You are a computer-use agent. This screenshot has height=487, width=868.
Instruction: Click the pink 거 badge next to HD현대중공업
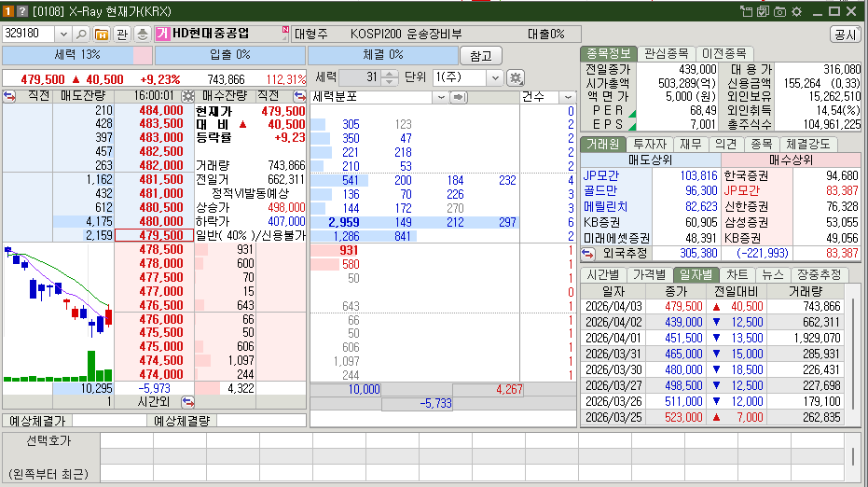pyautogui.click(x=162, y=35)
